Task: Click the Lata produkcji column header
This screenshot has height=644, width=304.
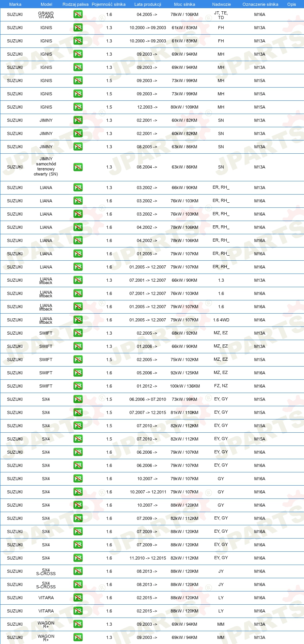Action: 148,4
